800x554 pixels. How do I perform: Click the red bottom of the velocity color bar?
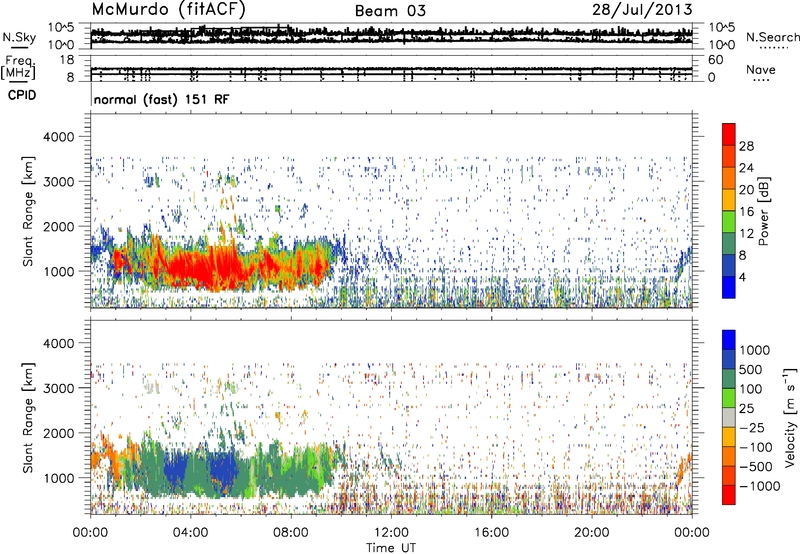point(729,495)
